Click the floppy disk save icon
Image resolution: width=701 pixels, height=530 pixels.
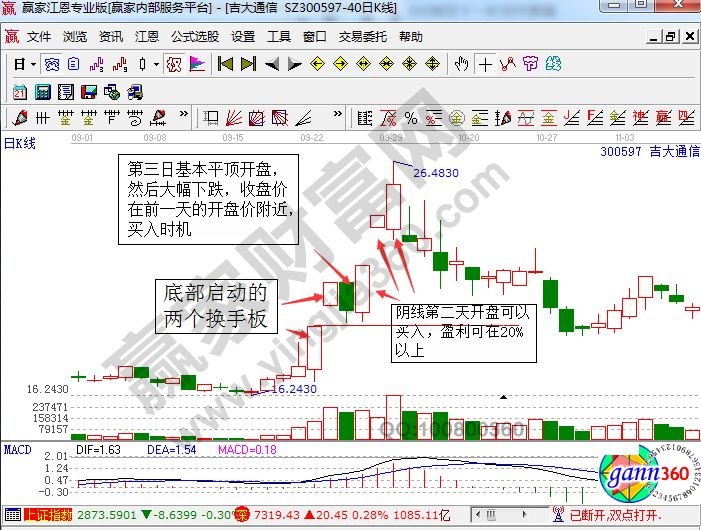coord(89,92)
